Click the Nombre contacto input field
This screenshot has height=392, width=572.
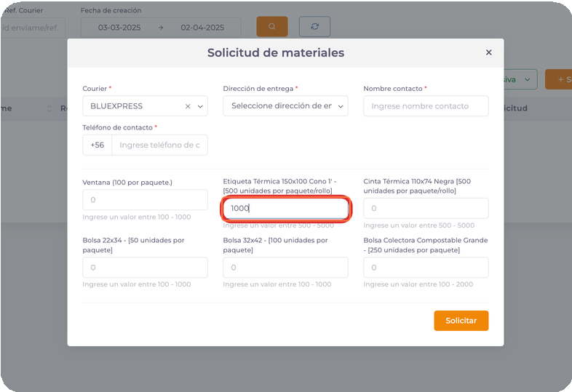426,106
